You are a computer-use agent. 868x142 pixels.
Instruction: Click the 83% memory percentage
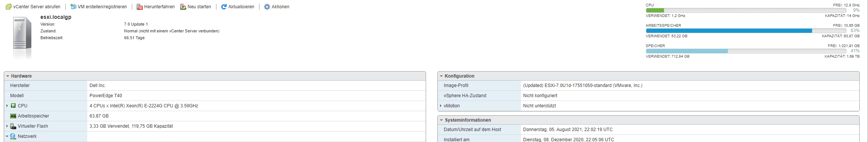(x=855, y=31)
